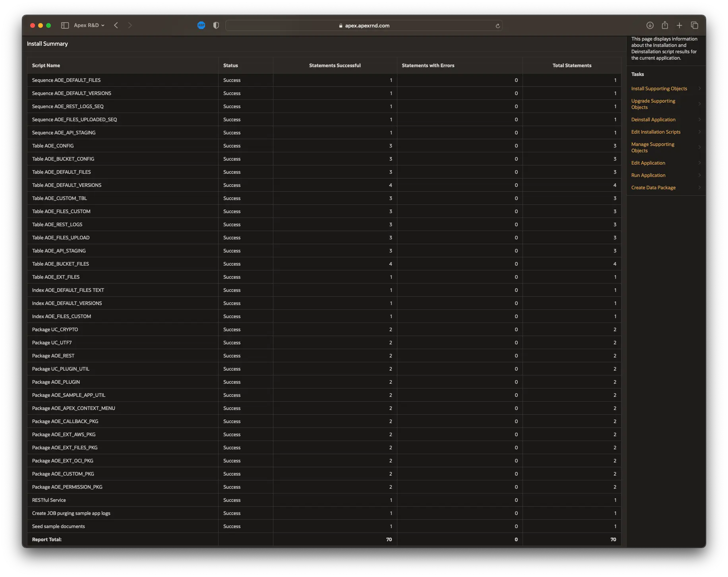Open the downloads icon in toolbar

[650, 25]
